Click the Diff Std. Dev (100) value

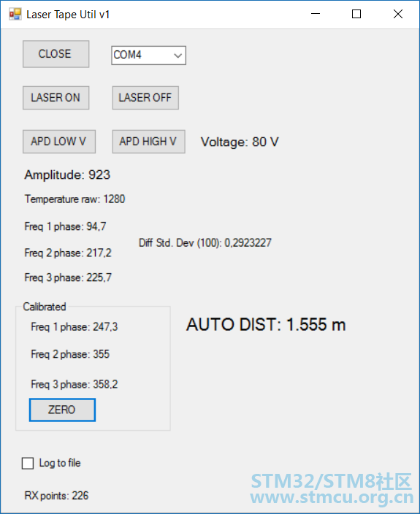pos(205,242)
